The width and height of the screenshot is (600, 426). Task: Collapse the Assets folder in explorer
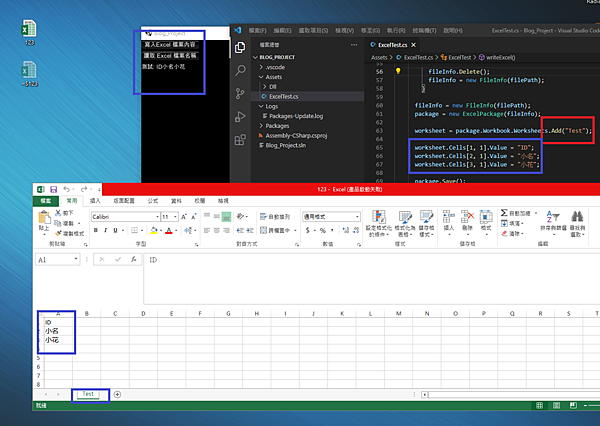tap(261, 77)
